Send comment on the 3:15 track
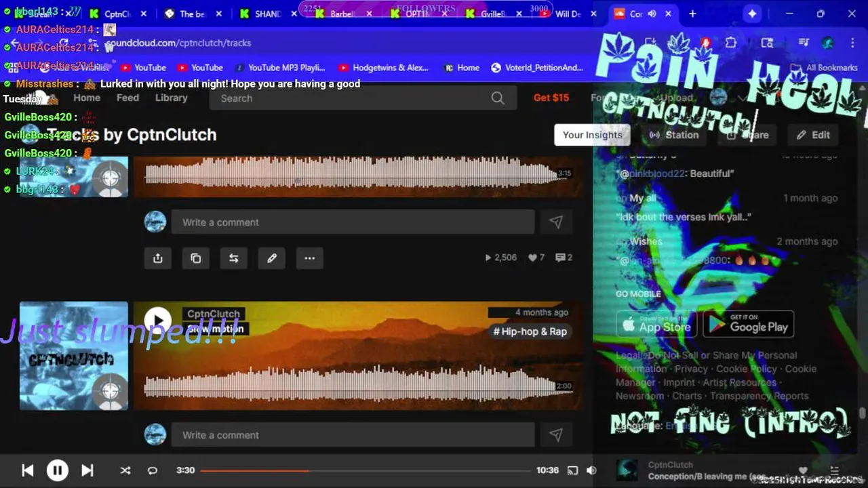The height and width of the screenshot is (488, 868). point(556,222)
